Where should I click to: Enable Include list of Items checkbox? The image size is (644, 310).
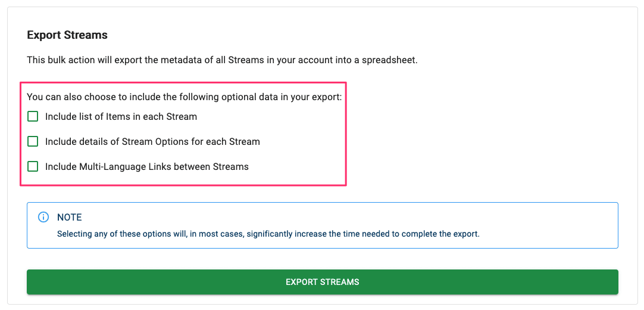pyautogui.click(x=33, y=116)
